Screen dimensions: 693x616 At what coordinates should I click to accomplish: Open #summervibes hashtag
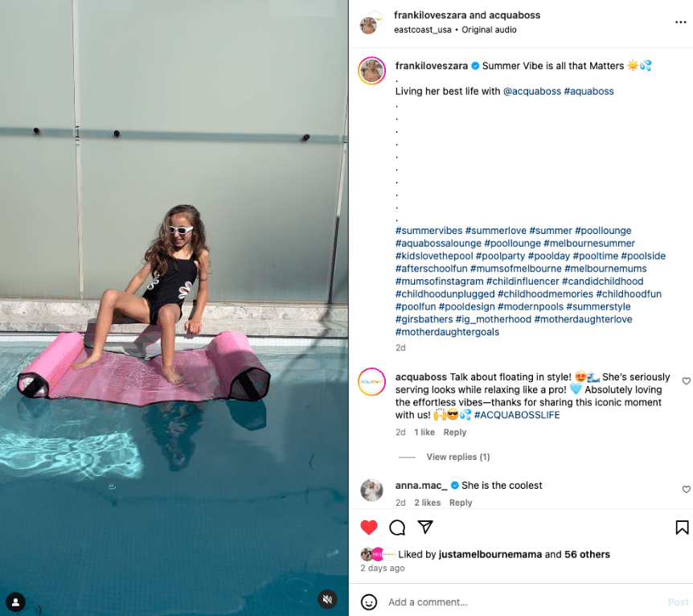coord(429,230)
